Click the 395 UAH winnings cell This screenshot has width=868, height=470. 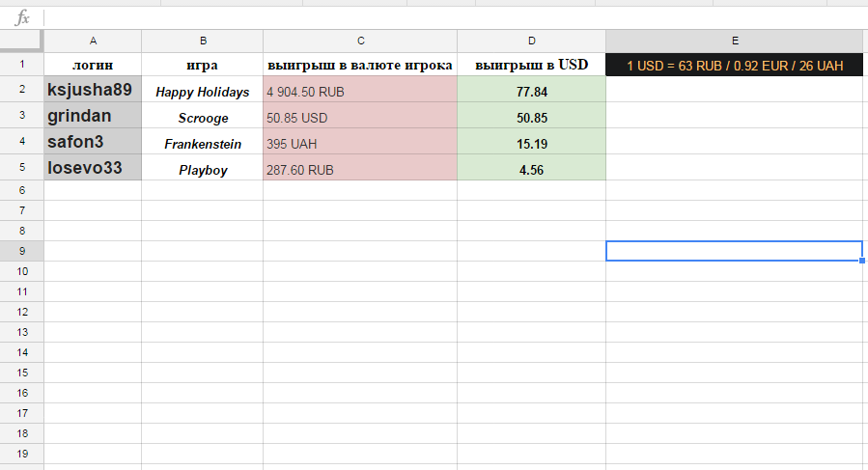(360, 144)
